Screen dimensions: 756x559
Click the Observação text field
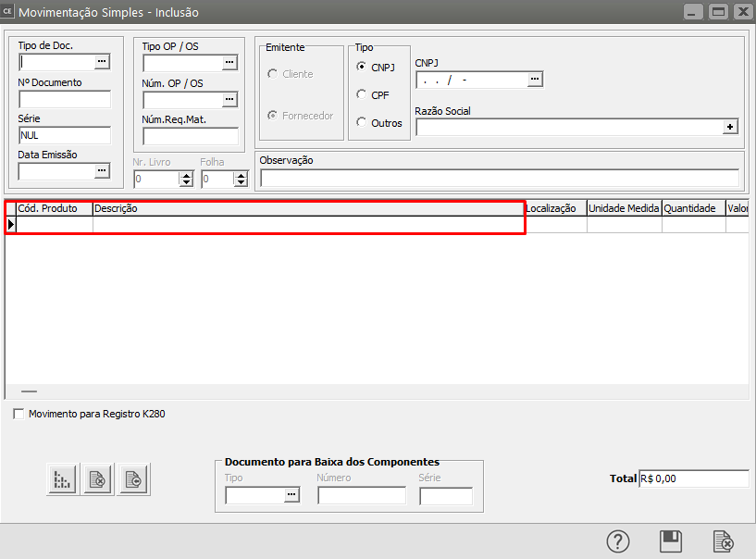[500, 179]
